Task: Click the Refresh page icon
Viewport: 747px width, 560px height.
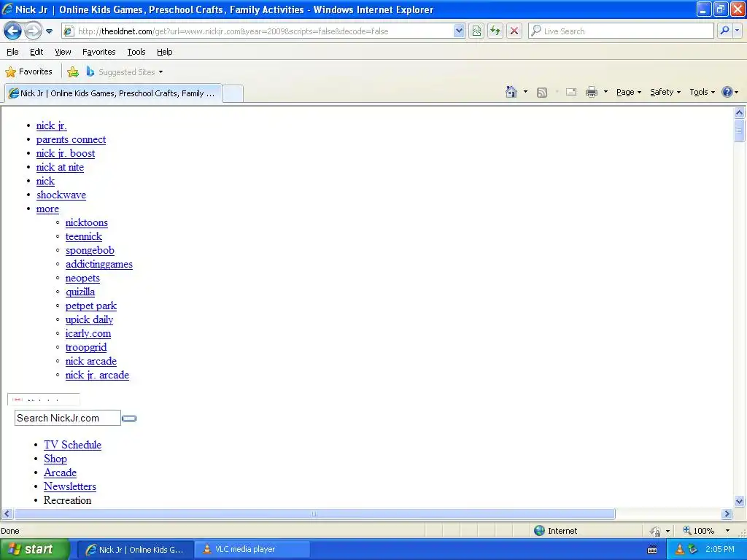Action: click(495, 31)
